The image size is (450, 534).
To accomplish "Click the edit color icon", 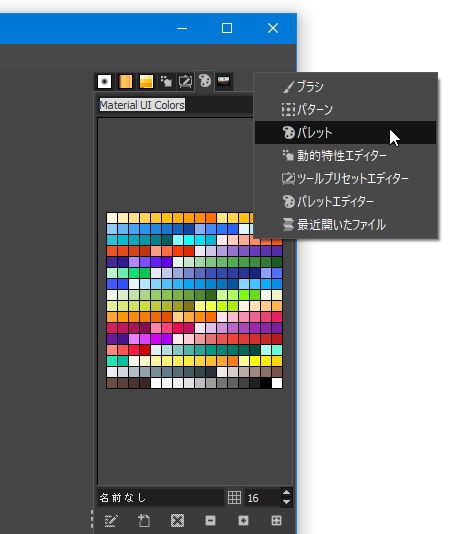I will [x=111, y=520].
